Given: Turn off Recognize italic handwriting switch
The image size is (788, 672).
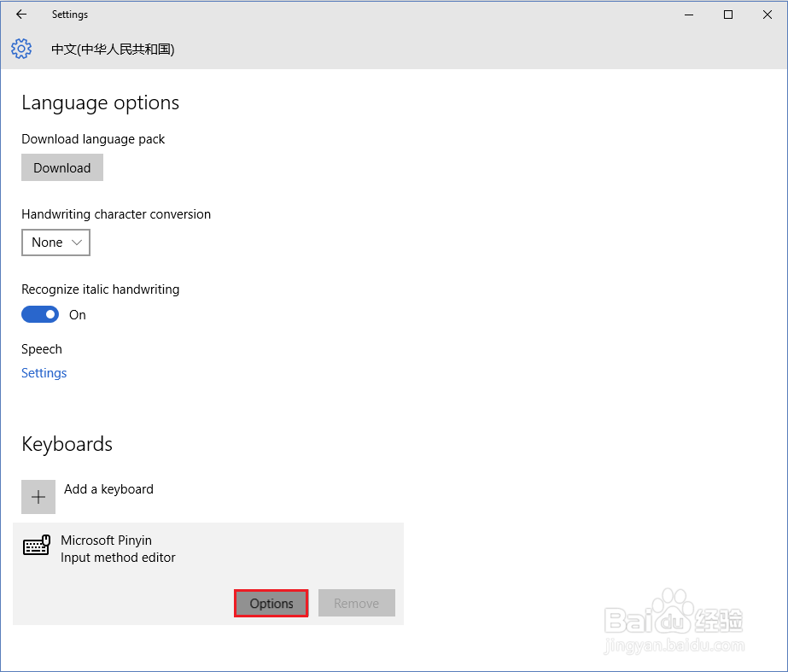Looking at the screenshot, I should (40, 314).
